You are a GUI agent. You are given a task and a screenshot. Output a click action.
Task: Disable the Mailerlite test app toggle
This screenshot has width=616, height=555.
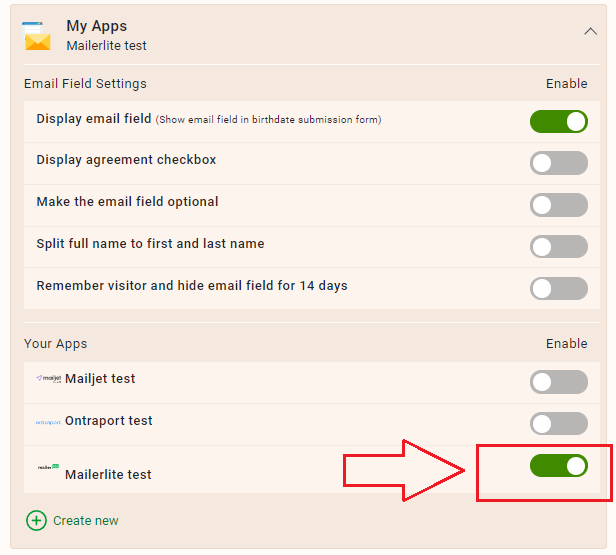pos(559,466)
